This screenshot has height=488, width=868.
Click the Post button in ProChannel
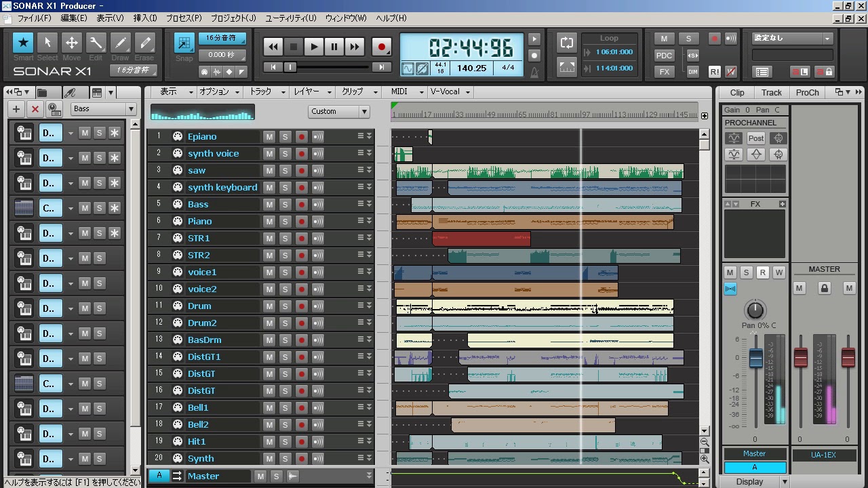[756, 138]
